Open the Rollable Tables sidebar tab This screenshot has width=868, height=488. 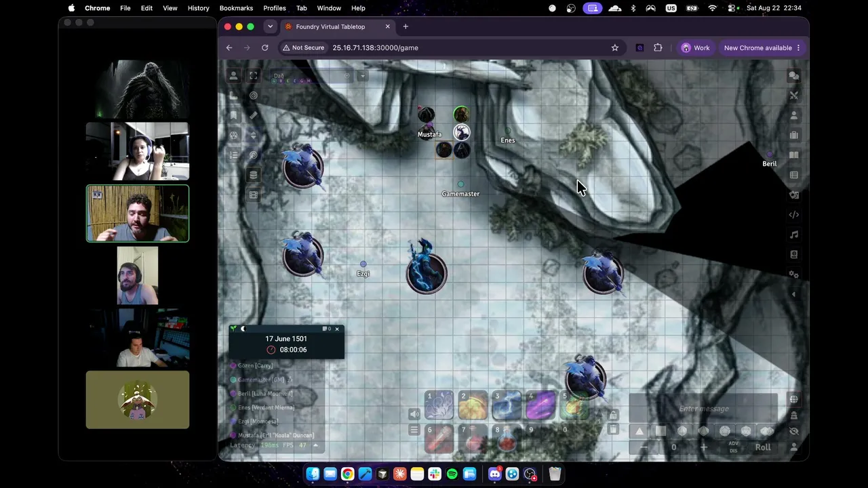click(794, 175)
